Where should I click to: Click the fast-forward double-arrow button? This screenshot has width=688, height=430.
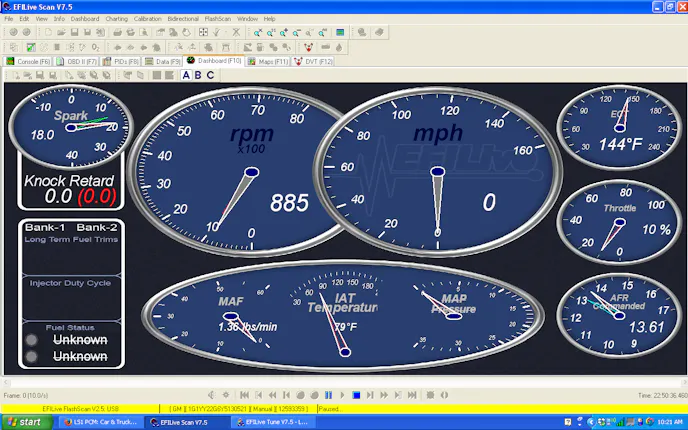point(384,395)
